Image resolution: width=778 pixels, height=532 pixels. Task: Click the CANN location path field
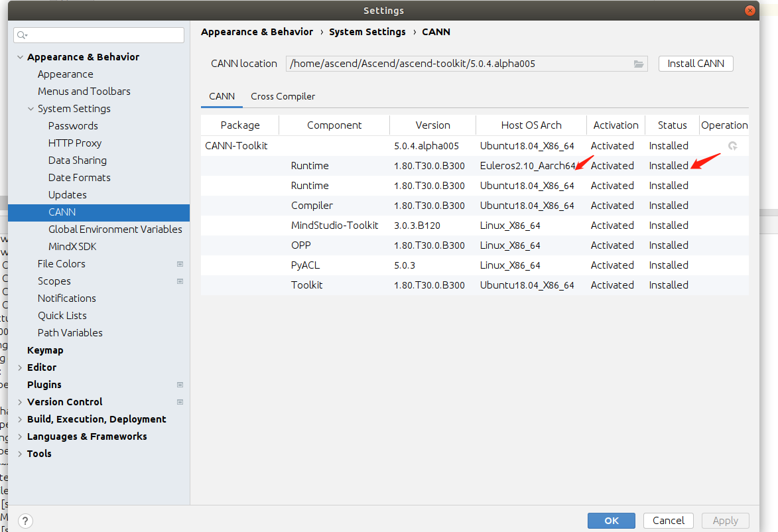pyautogui.click(x=458, y=64)
